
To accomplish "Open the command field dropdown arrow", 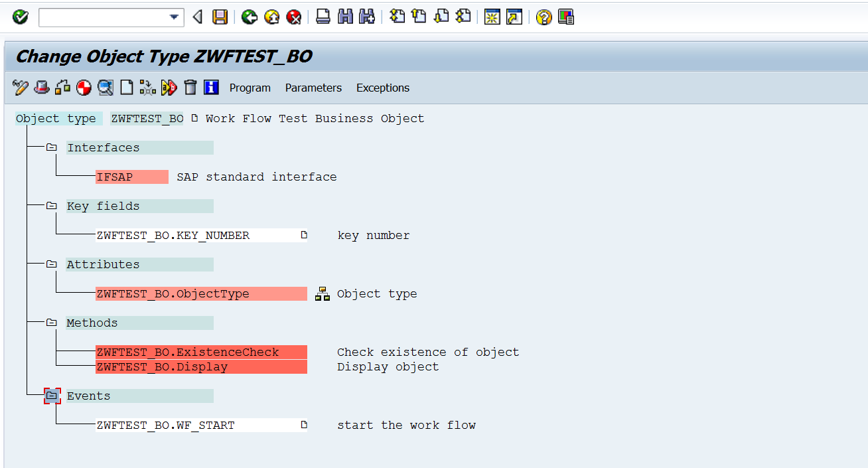I will point(175,18).
